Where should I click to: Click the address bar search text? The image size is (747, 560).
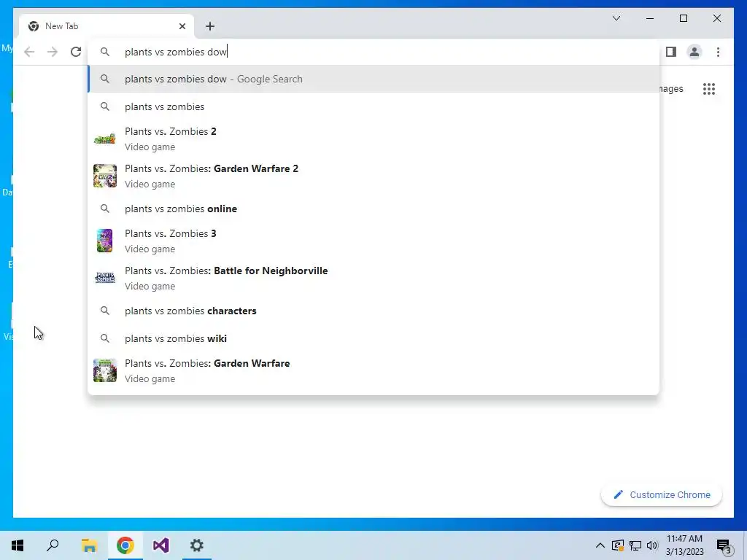(175, 52)
